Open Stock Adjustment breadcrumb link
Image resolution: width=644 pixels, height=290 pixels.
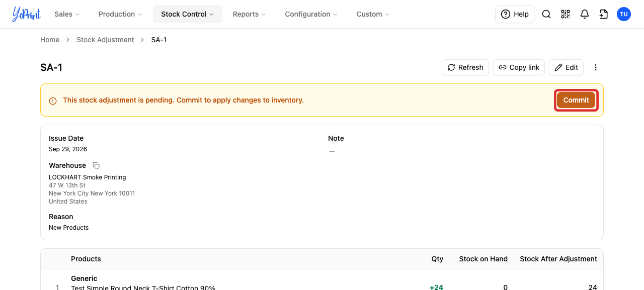pyautogui.click(x=105, y=40)
